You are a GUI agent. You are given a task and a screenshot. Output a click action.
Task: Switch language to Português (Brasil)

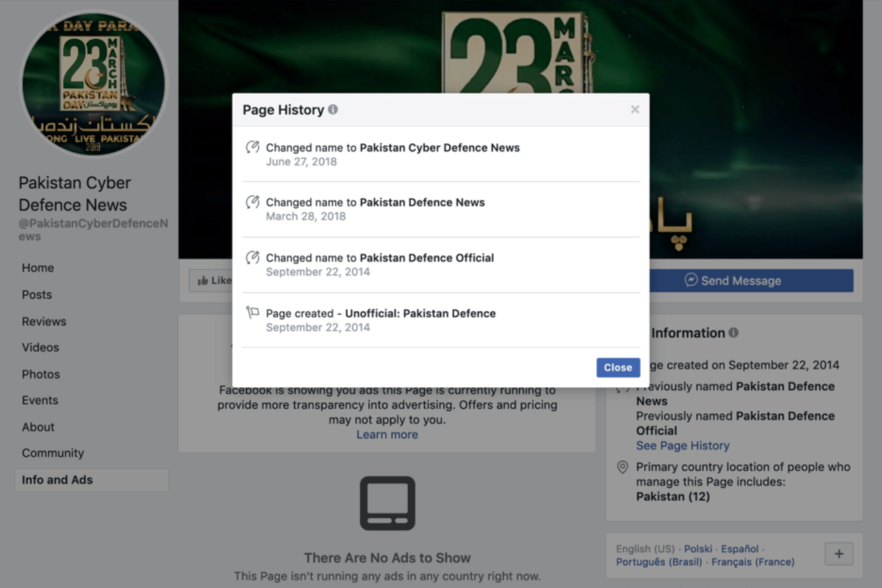click(x=659, y=562)
